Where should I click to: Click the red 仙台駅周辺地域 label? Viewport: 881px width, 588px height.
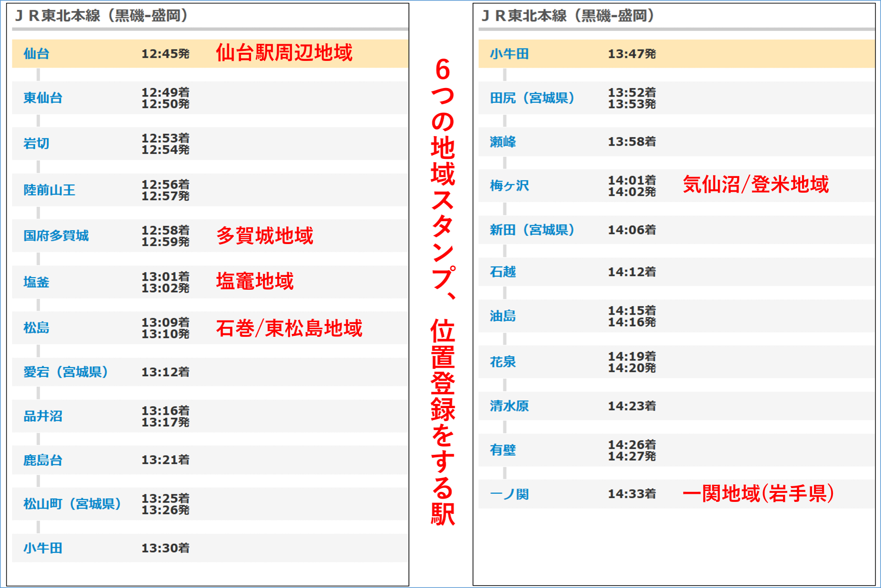pyautogui.click(x=284, y=53)
